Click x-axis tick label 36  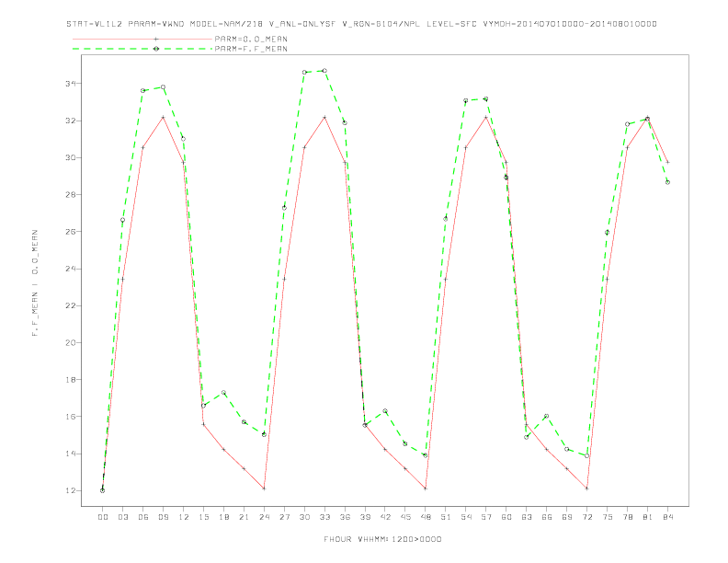coord(345,517)
